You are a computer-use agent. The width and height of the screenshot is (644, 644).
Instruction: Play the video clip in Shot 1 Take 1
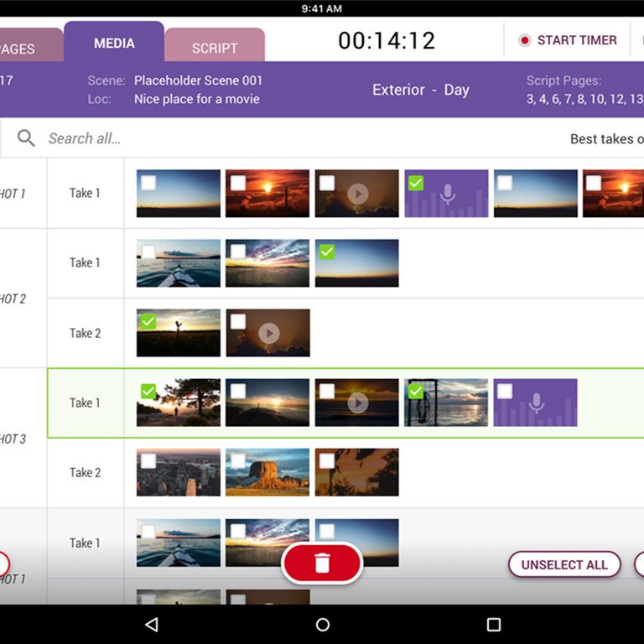[x=357, y=194]
